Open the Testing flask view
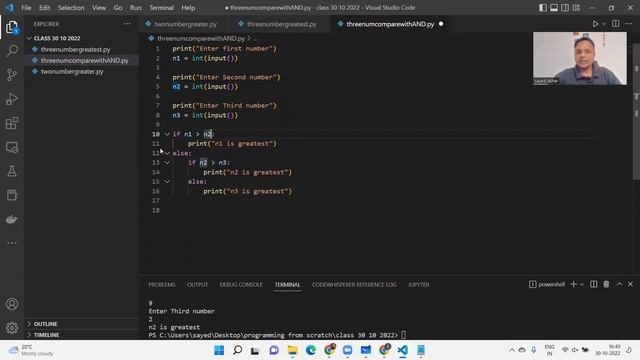The image size is (640, 360). [12, 171]
